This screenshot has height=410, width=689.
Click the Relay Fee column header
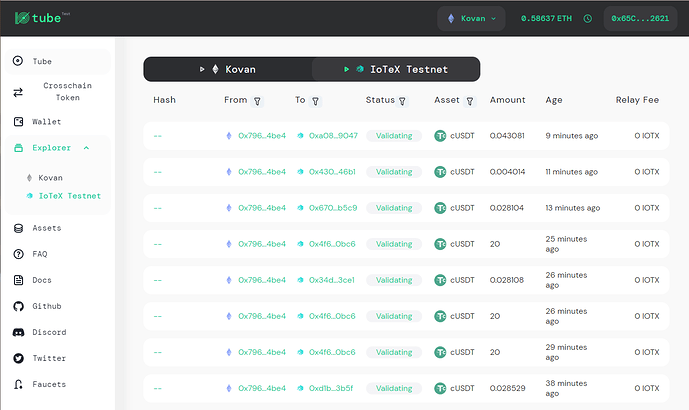pyautogui.click(x=637, y=100)
